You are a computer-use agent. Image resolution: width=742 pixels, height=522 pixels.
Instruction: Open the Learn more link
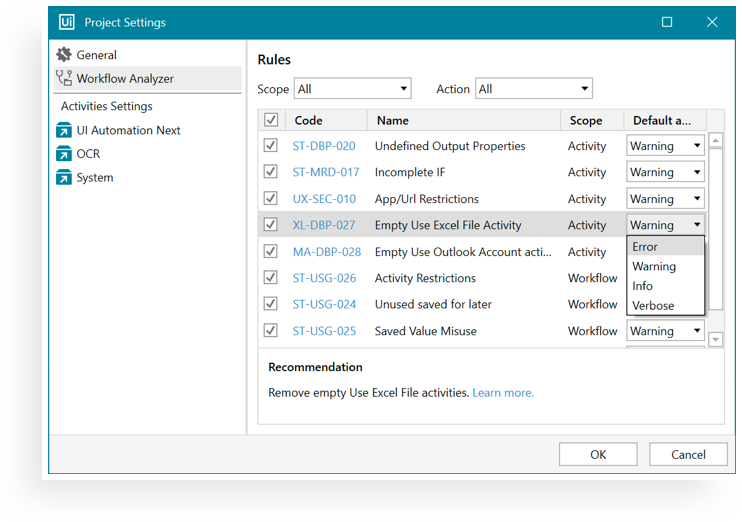[503, 393]
